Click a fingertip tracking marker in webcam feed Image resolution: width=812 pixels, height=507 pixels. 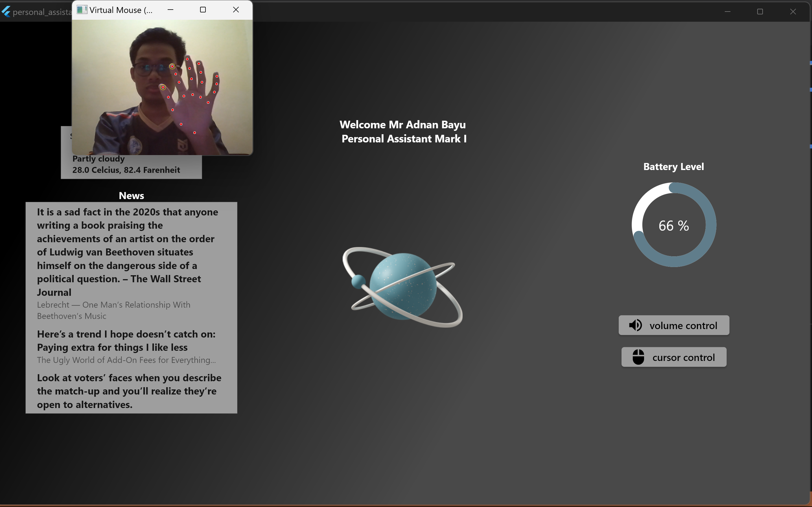point(172,66)
